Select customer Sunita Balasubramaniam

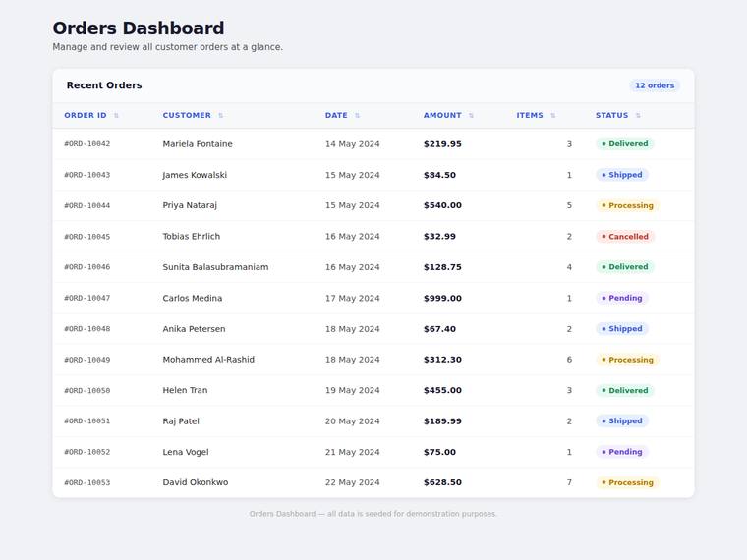(x=216, y=267)
